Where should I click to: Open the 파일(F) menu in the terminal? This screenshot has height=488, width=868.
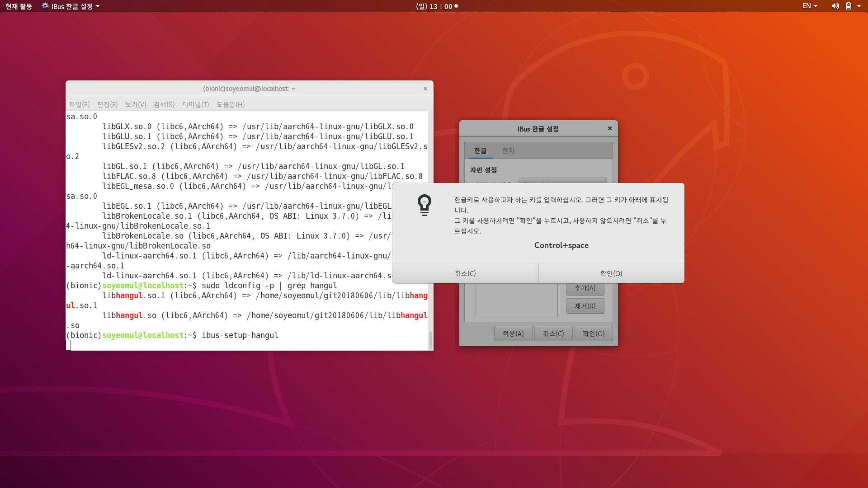tap(80, 104)
